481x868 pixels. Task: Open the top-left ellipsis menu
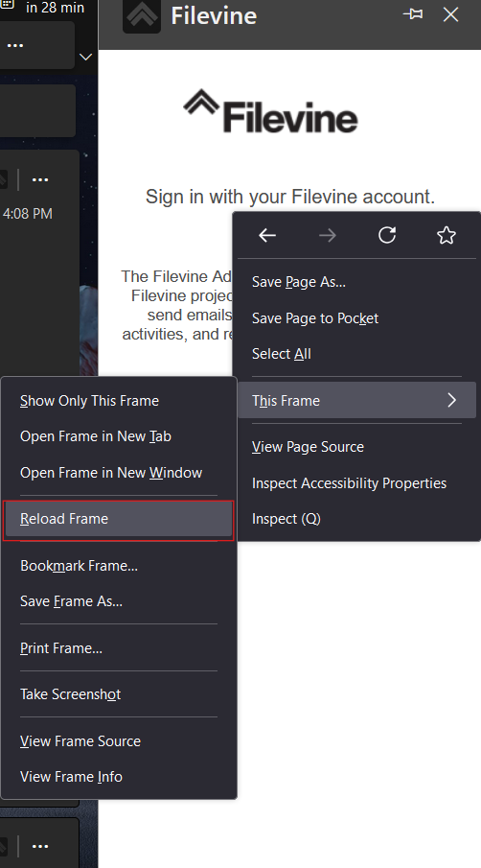15,45
